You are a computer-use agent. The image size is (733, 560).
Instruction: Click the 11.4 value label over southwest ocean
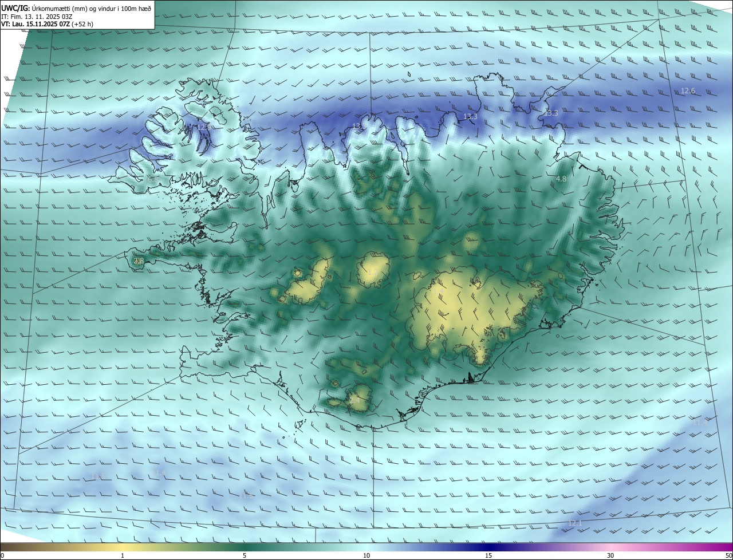(x=160, y=472)
